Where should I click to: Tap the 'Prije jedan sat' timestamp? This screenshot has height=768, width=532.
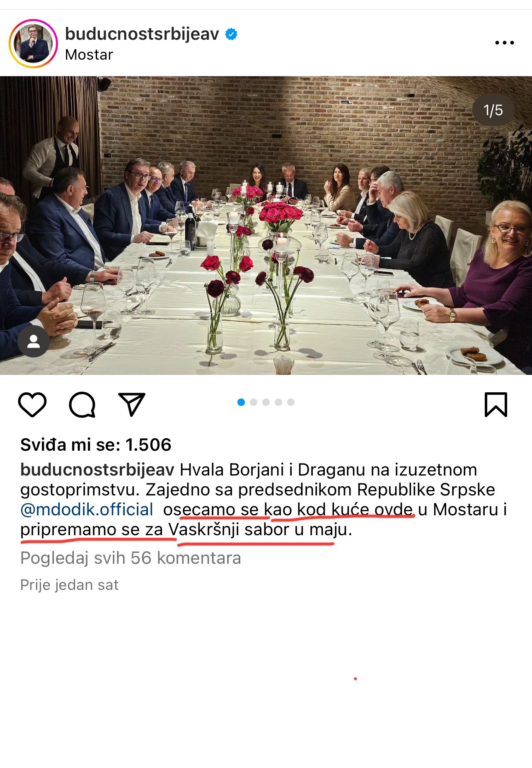[x=69, y=585]
